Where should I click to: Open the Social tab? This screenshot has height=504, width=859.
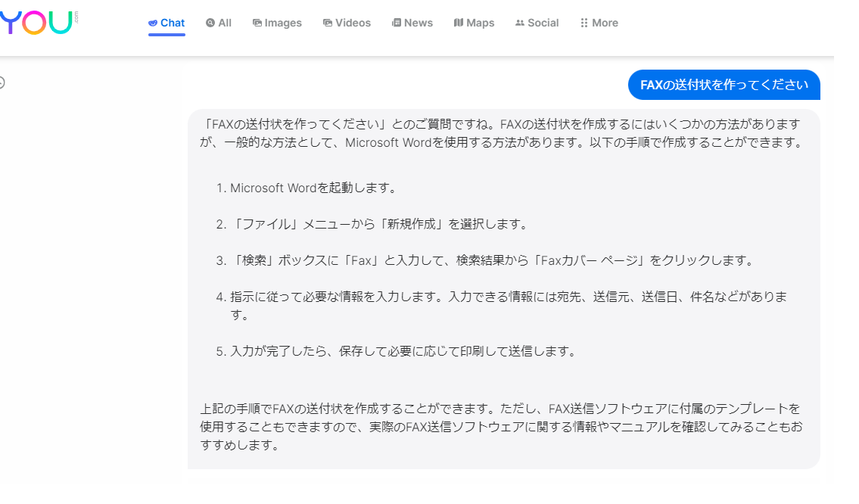coord(537,23)
